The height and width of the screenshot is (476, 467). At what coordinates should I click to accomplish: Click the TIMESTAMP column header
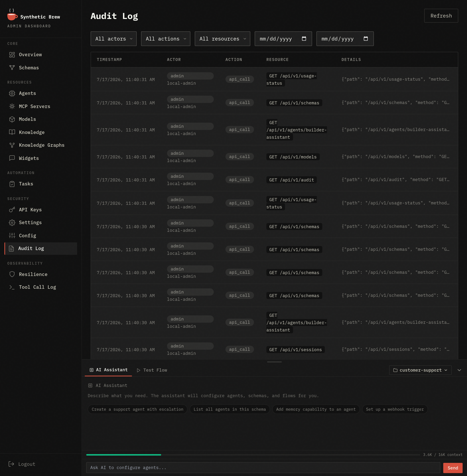click(x=109, y=60)
